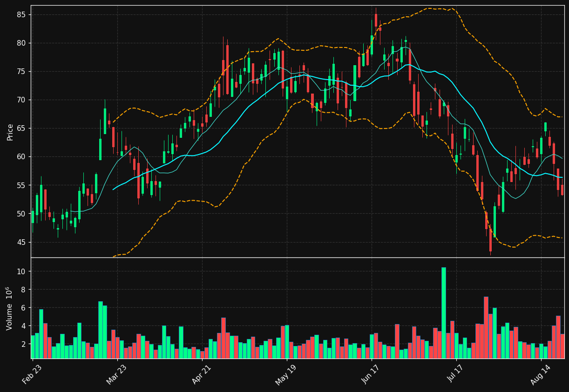
Task: Click the 'Mar 23' date axis label
Action: click(116, 375)
